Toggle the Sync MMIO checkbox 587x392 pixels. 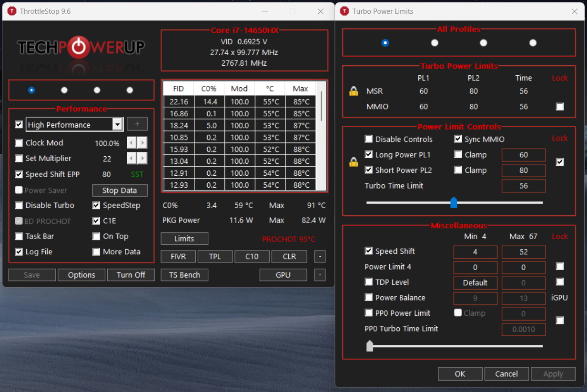(458, 139)
